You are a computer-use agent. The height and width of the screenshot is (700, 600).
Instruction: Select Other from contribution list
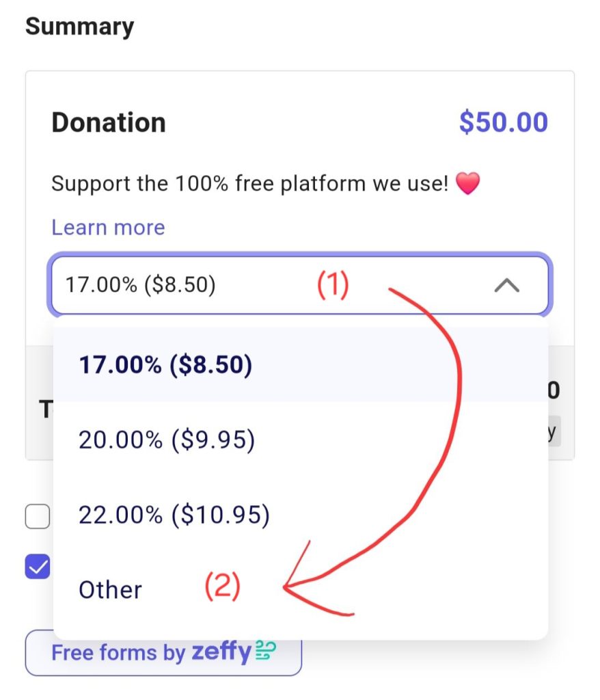(x=300, y=589)
